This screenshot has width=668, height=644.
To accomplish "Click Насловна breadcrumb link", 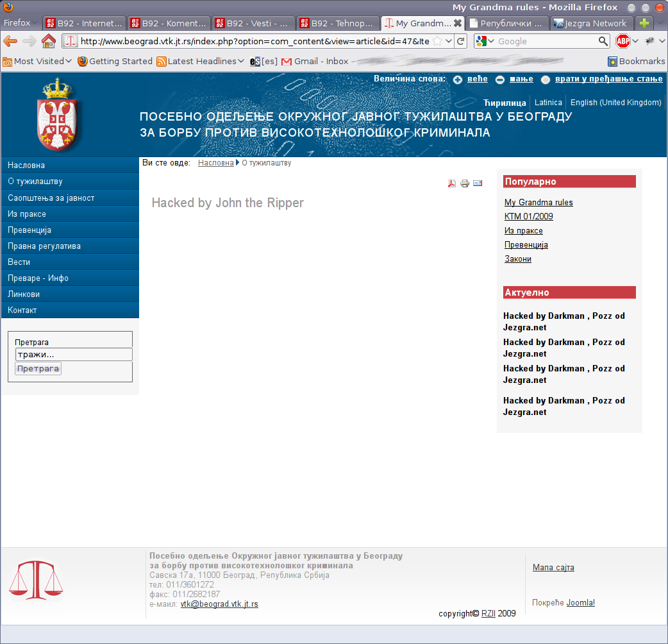I will tap(215, 163).
